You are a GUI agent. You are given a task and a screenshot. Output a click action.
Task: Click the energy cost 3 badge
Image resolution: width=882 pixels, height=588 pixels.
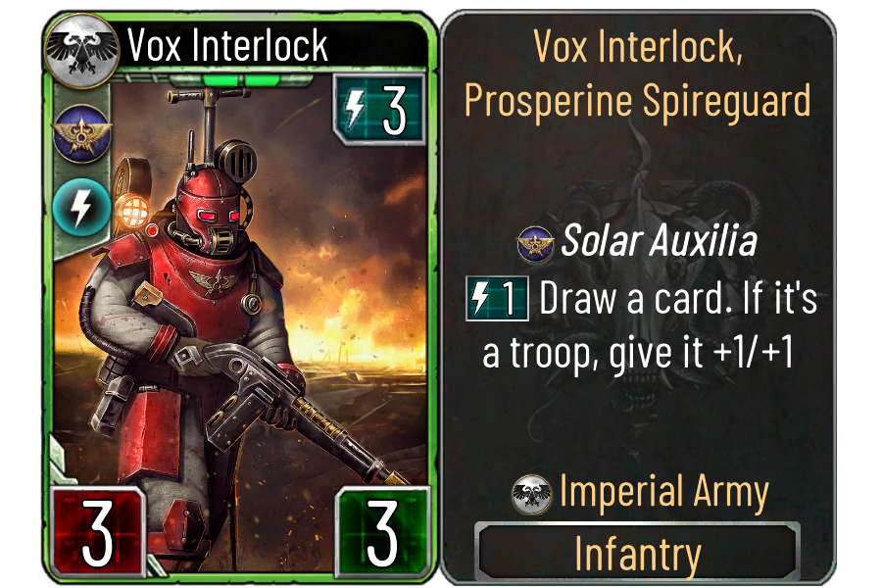378,109
